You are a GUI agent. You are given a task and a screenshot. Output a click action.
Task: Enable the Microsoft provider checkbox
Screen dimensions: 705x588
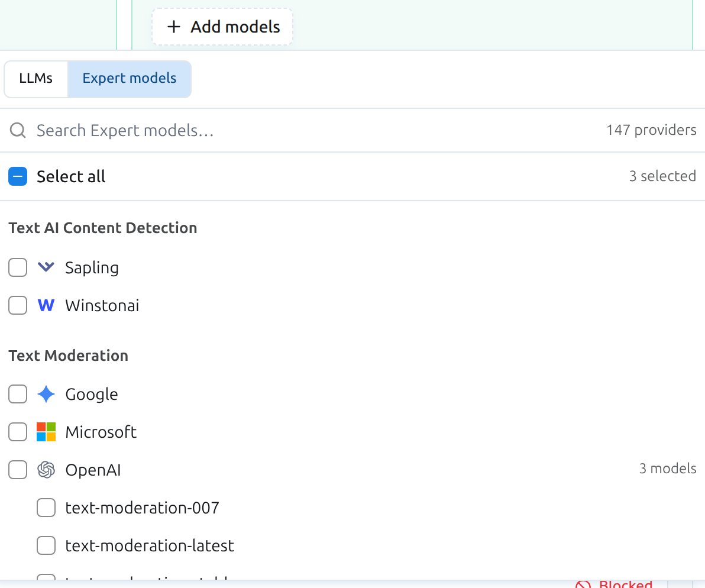(18, 432)
